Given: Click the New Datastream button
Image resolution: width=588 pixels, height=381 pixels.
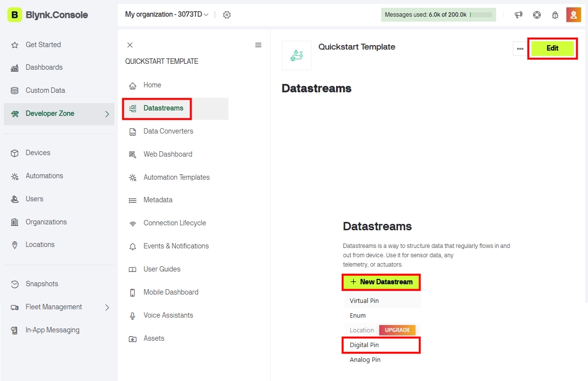Looking at the screenshot, I should click(381, 282).
